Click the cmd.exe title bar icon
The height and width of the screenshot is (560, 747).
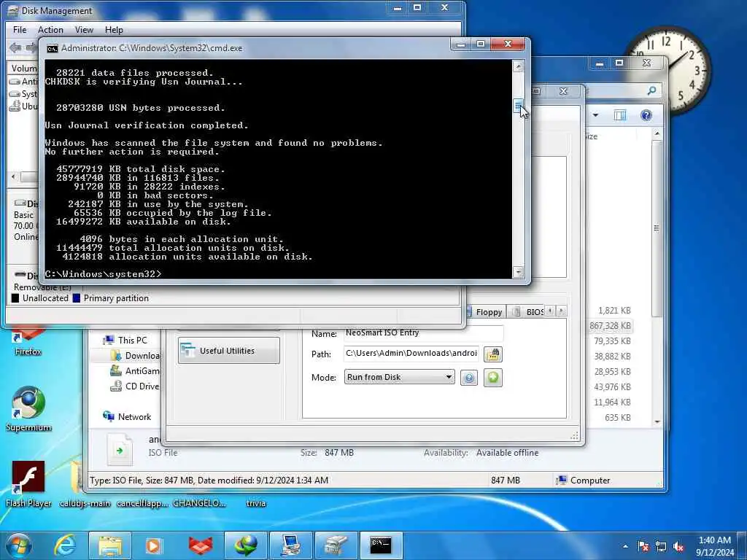tap(52, 48)
